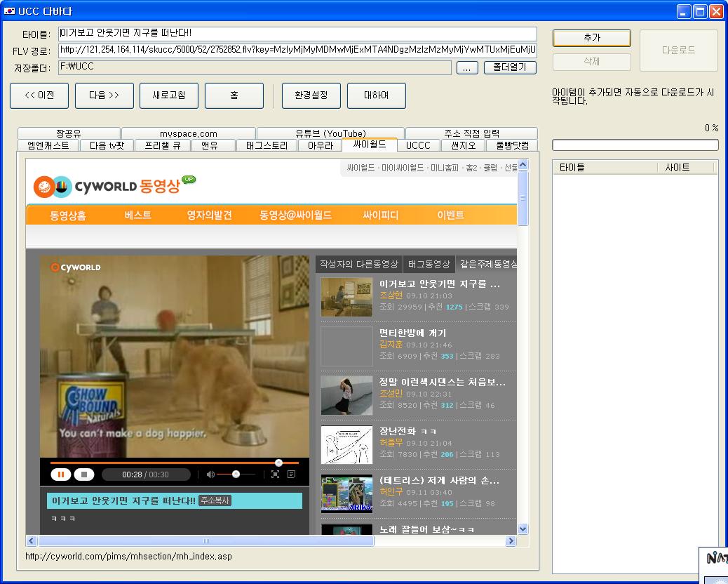
Task: Select the myspace.com tab
Action: [x=189, y=133]
